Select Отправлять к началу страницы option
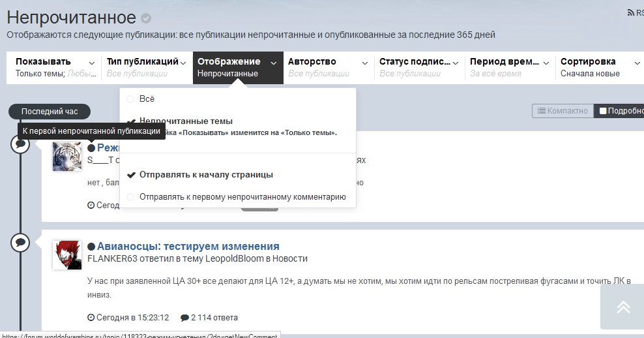The image size is (644, 338). point(206,175)
